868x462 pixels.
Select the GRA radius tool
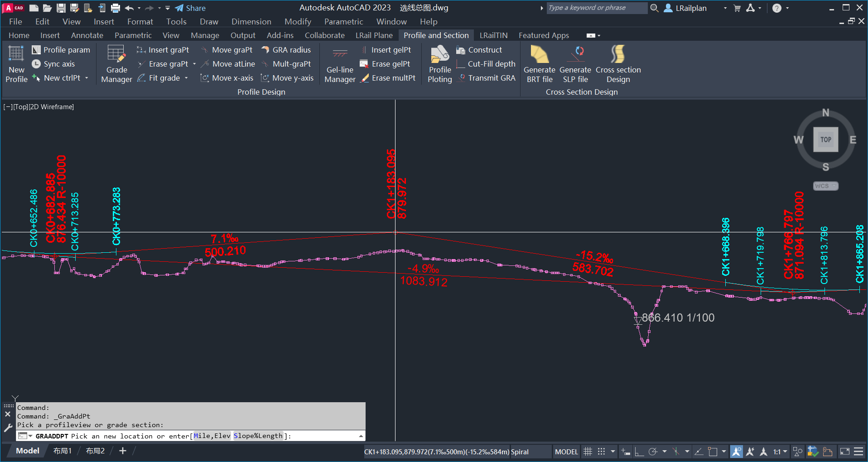pyautogui.click(x=286, y=50)
